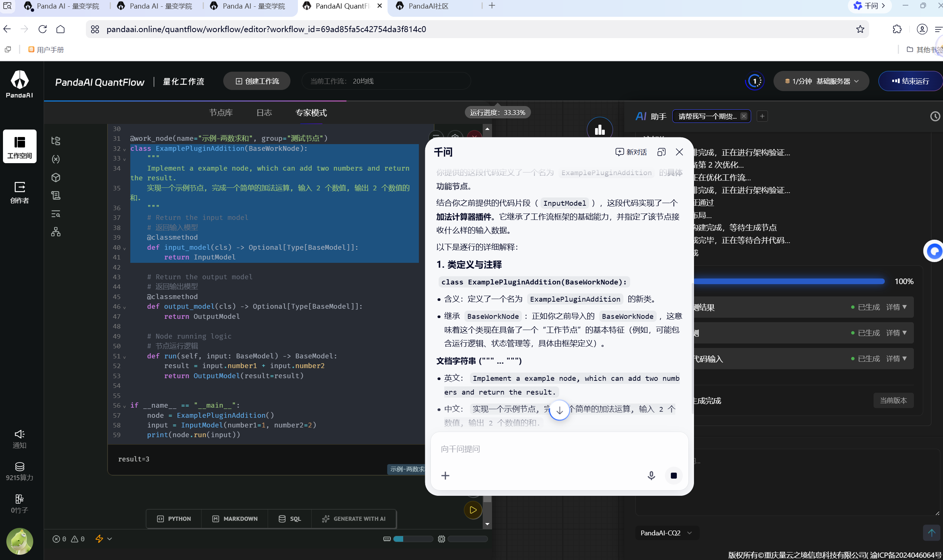The height and width of the screenshot is (560, 943).
Task: View the 0竹子 bamboo balance
Action: [x=20, y=504]
